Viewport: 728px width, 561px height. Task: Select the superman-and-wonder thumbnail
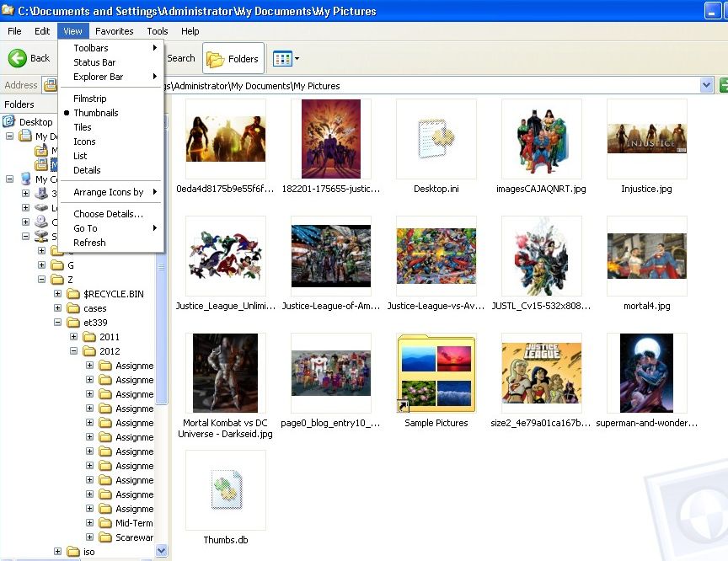pos(647,373)
